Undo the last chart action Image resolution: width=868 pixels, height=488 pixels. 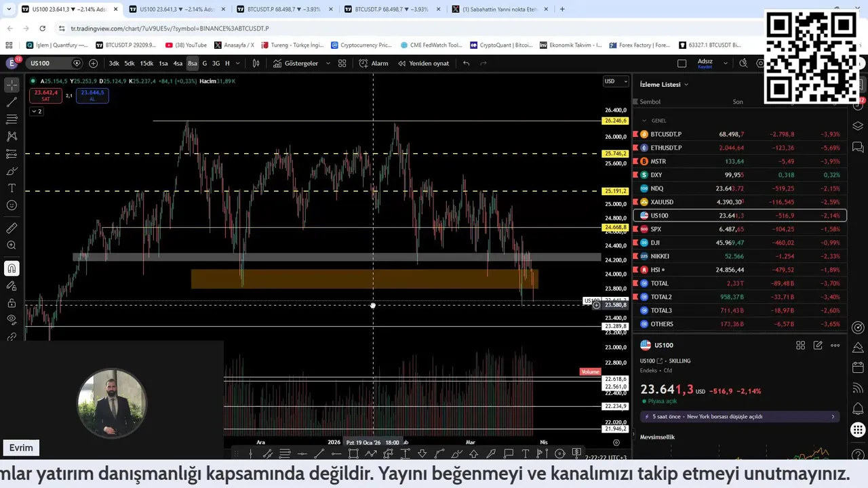pos(466,63)
